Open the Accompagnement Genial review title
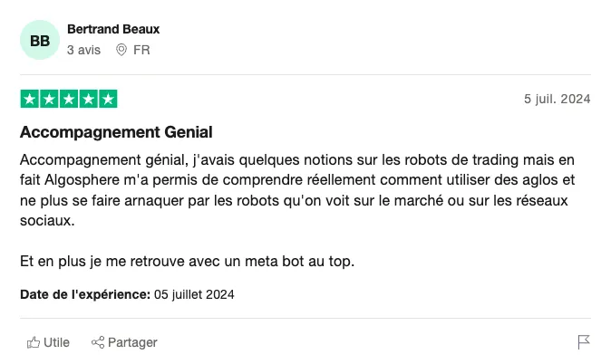Screen dimensions: 611x364 click(116, 132)
